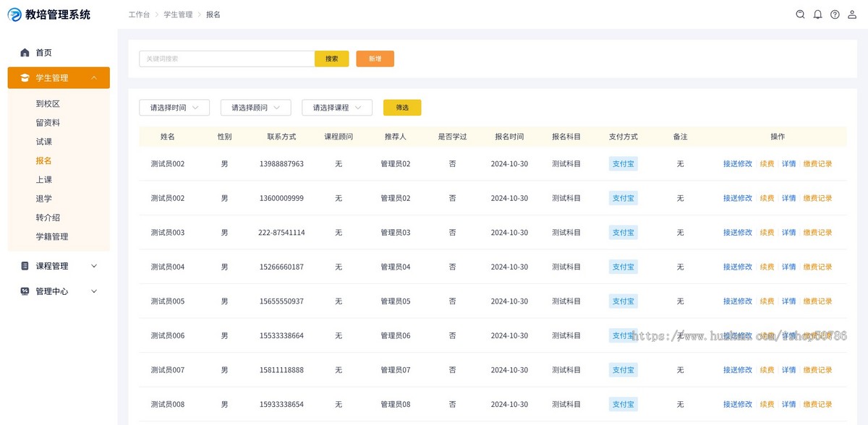Select 转介绍 submenu item

click(x=48, y=218)
